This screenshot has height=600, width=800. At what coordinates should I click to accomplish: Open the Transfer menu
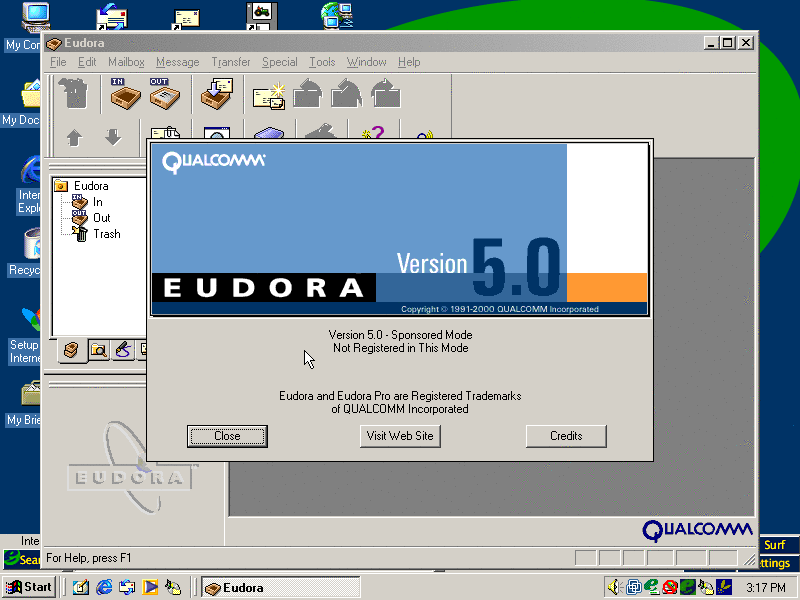(230, 62)
